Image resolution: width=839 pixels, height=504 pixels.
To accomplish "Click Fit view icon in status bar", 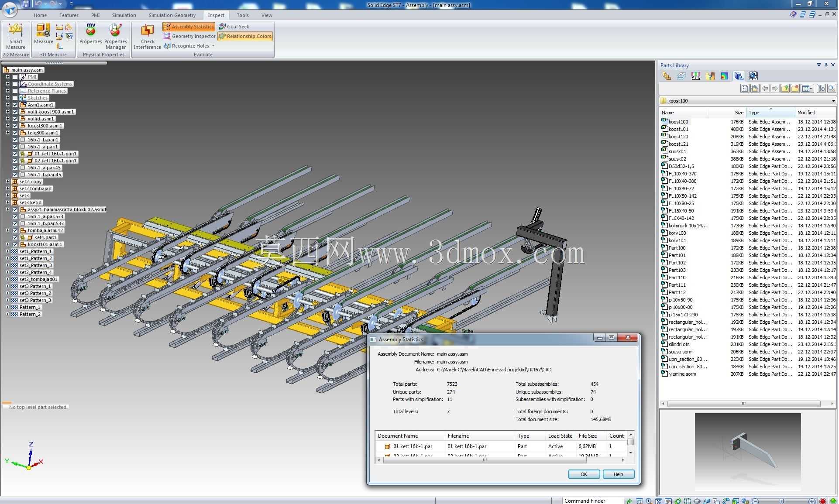I will coord(659,501).
